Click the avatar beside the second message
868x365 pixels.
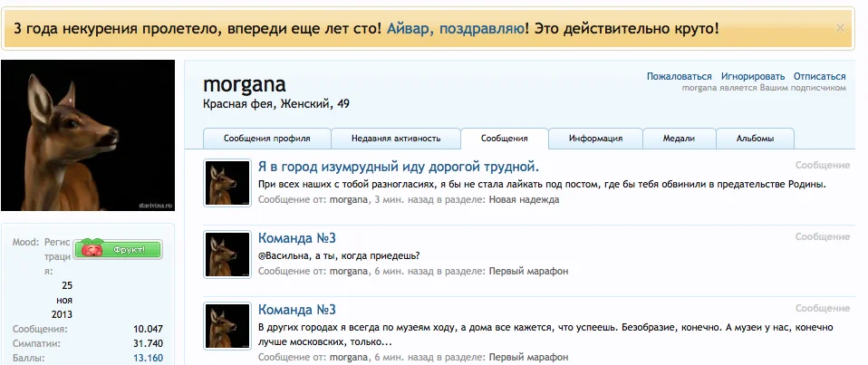click(x=227, y=254)
